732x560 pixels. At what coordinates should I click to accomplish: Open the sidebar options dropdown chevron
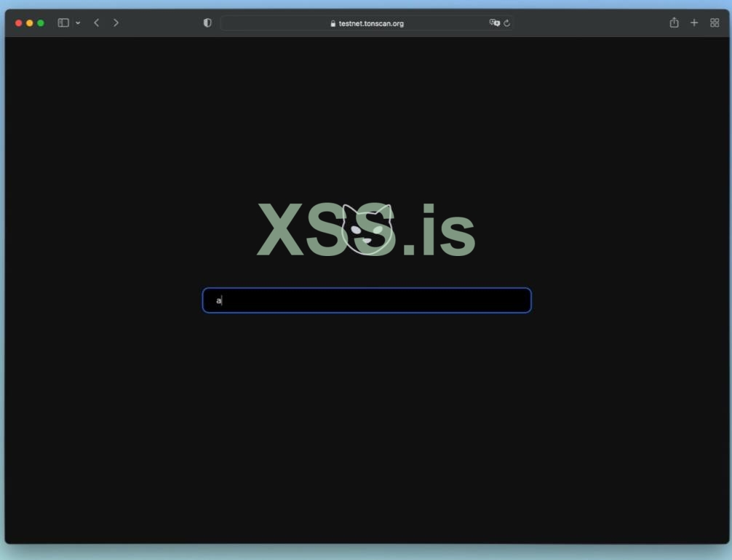pos(78,23)
